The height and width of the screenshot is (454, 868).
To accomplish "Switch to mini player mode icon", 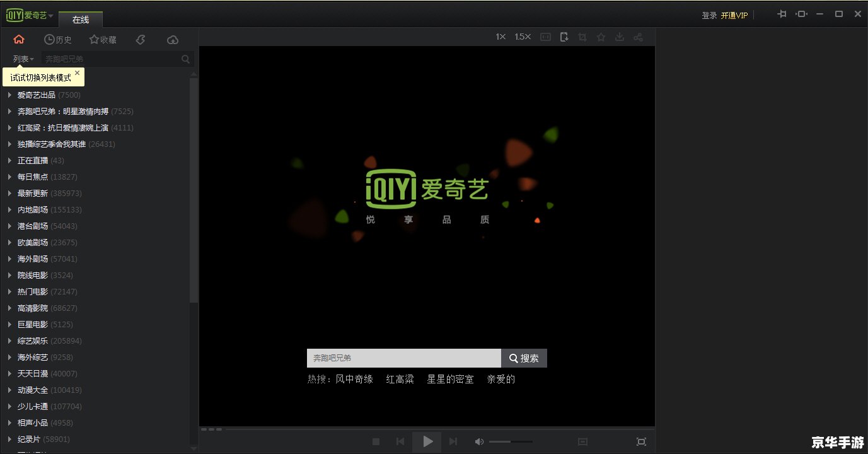I will tap(801, 14).
